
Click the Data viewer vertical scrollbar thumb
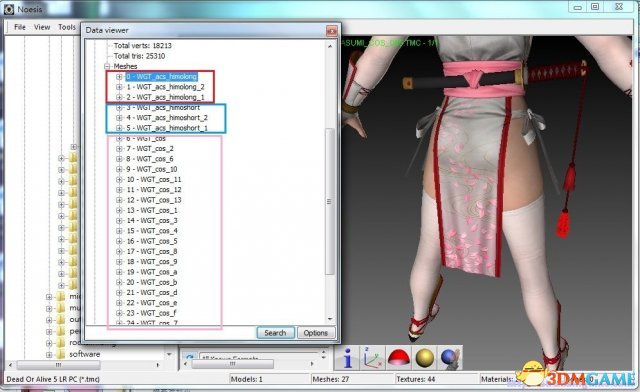tap(330, 202)
